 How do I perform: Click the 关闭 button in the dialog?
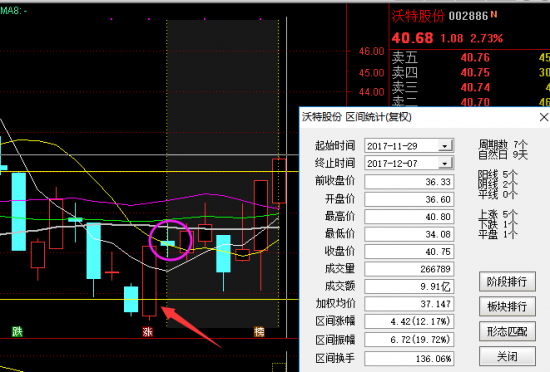(x=507, y=357)
